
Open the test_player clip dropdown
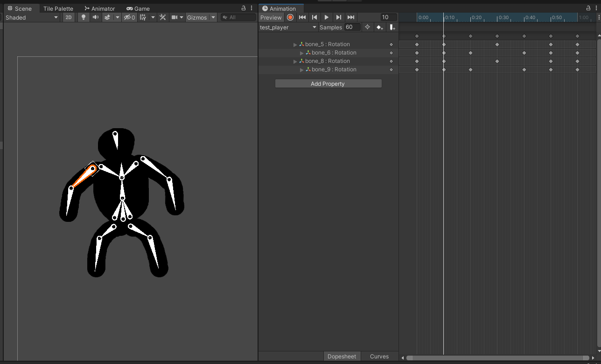[288, 27]
